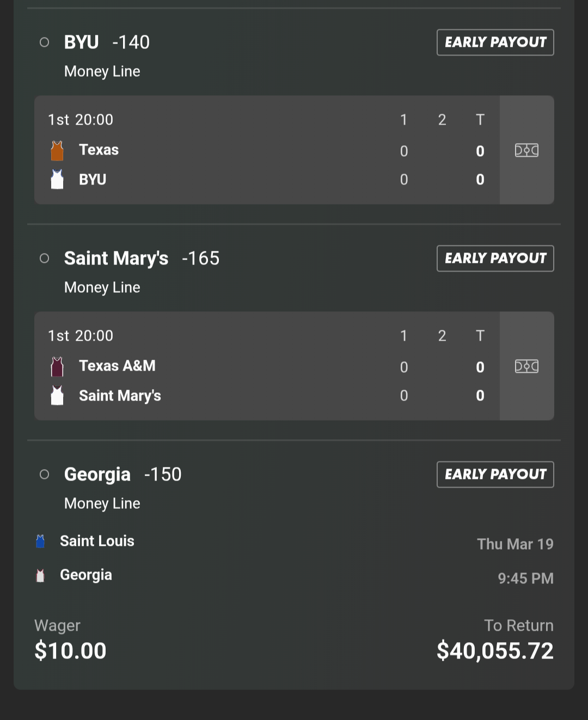The image size is (588, 720).
Task: Select the Georgia -150 leg circle
Action: (x=45, y=475)
